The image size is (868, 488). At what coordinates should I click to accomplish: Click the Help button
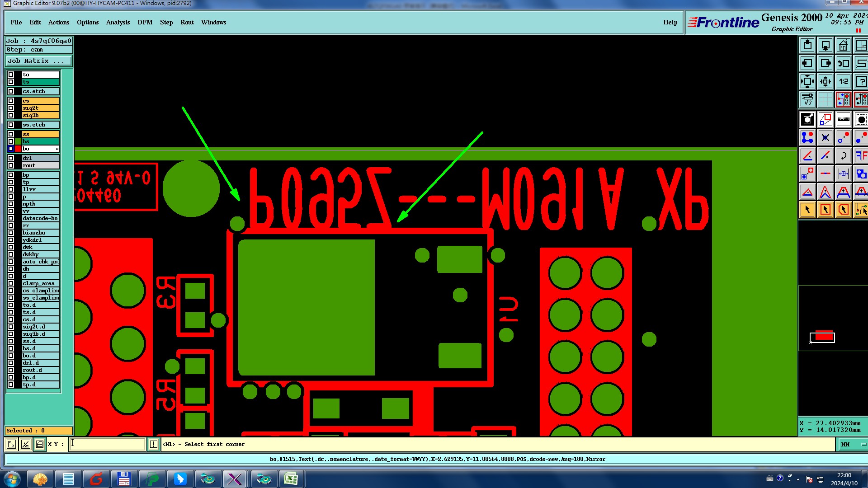pos(670,22)
